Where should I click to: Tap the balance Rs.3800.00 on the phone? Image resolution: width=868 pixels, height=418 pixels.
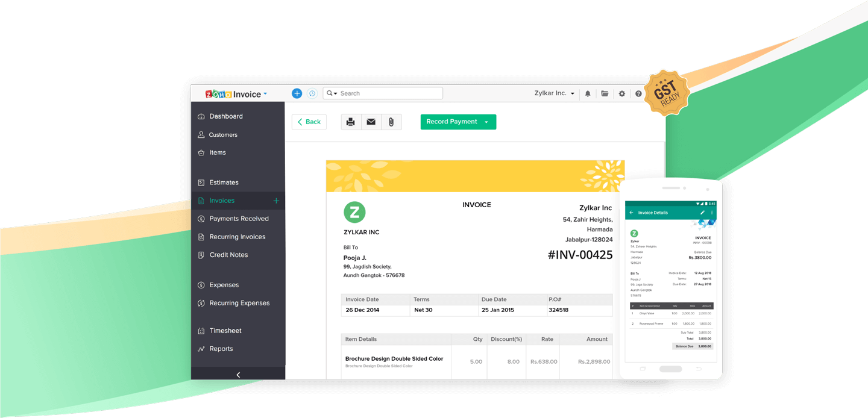[x=700, y=257]
